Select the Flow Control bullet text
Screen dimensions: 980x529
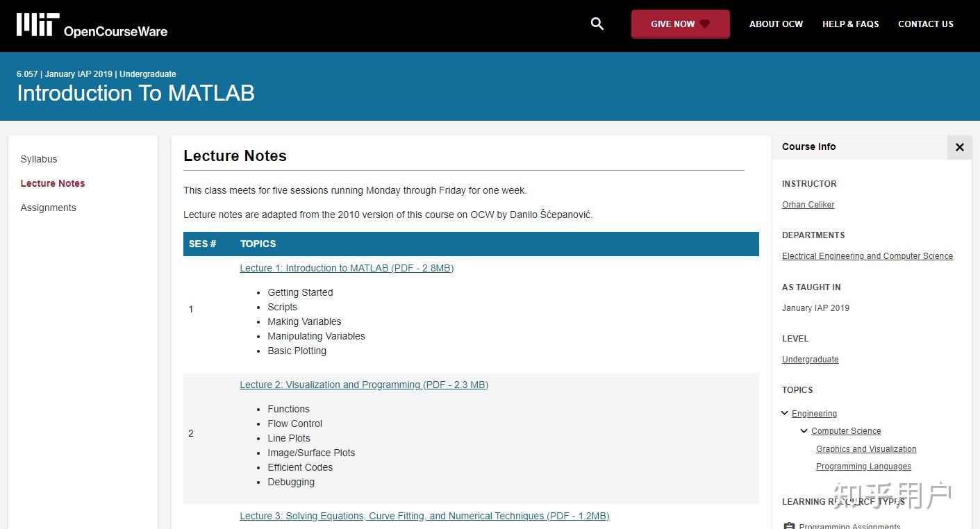coord(294,423)
